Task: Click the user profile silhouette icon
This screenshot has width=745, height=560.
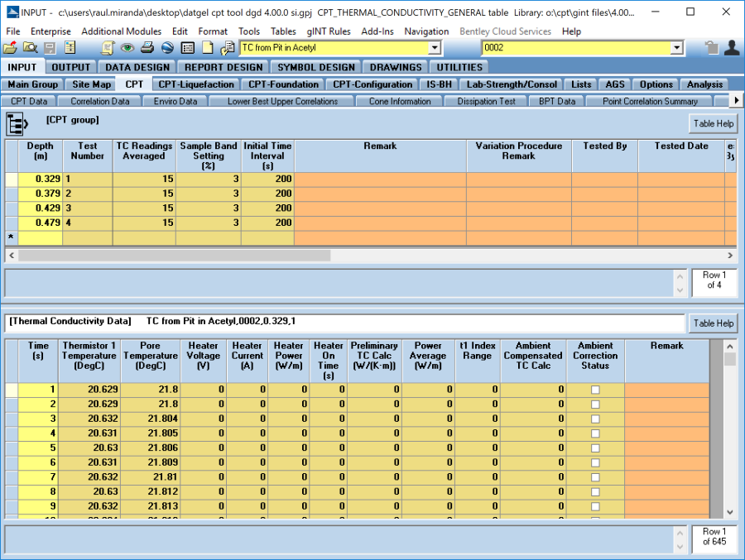Action: (x=731, y=48)
